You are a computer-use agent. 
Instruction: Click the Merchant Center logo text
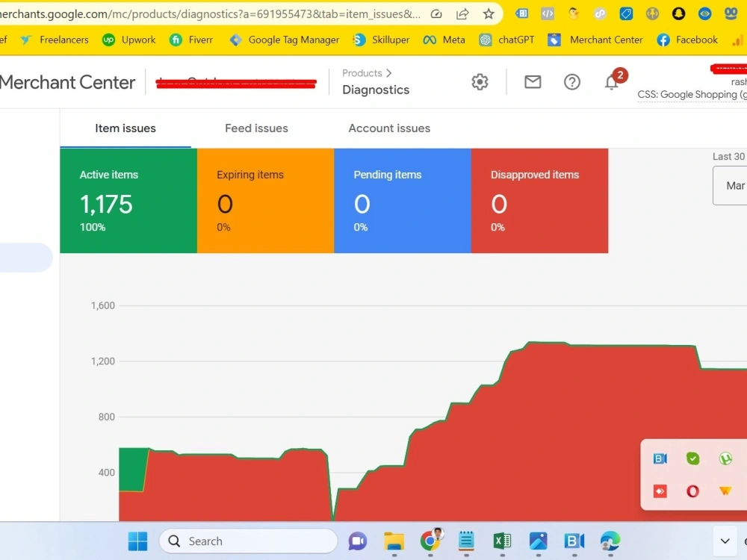68,82
